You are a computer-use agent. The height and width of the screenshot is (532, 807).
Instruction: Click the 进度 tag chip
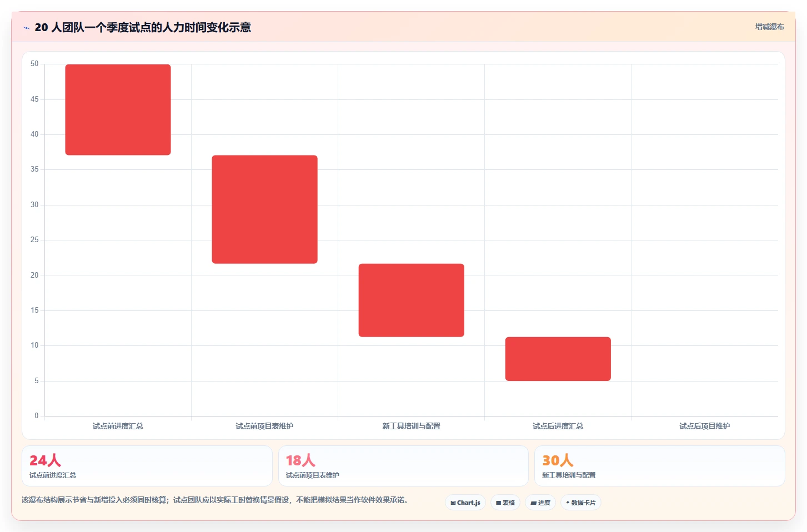point(540,503)
